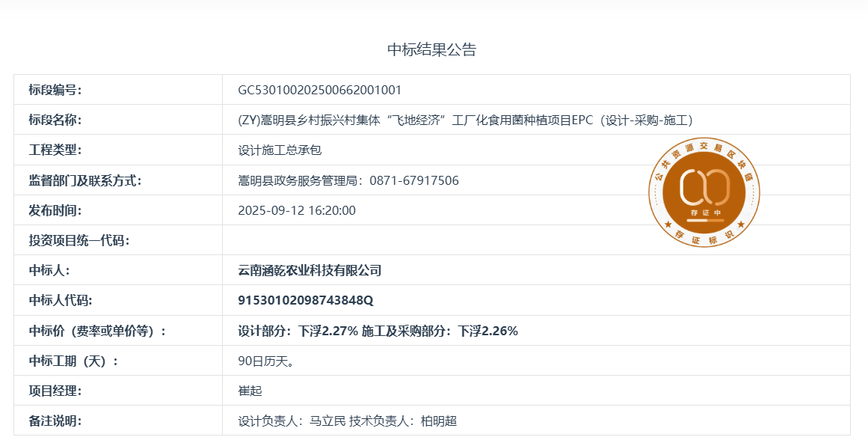The width and height of the screenshot is (868, 443).
Task: Click the 90日历天 construction period value
Action: [265, 361]
